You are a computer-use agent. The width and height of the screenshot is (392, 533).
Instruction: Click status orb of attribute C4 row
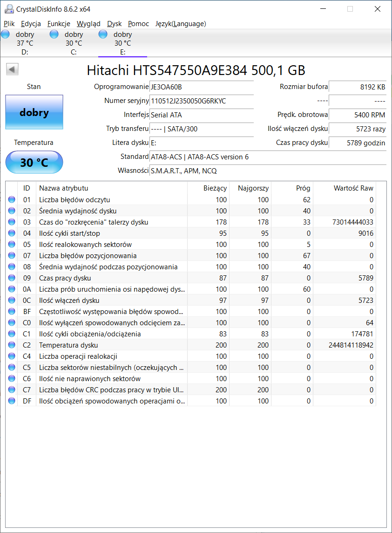(x=12, y=356)
